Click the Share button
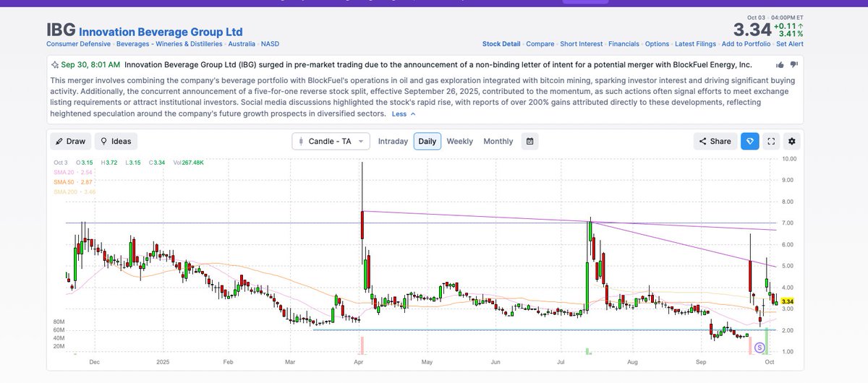 pyautogui.click(x=715, y=141)
